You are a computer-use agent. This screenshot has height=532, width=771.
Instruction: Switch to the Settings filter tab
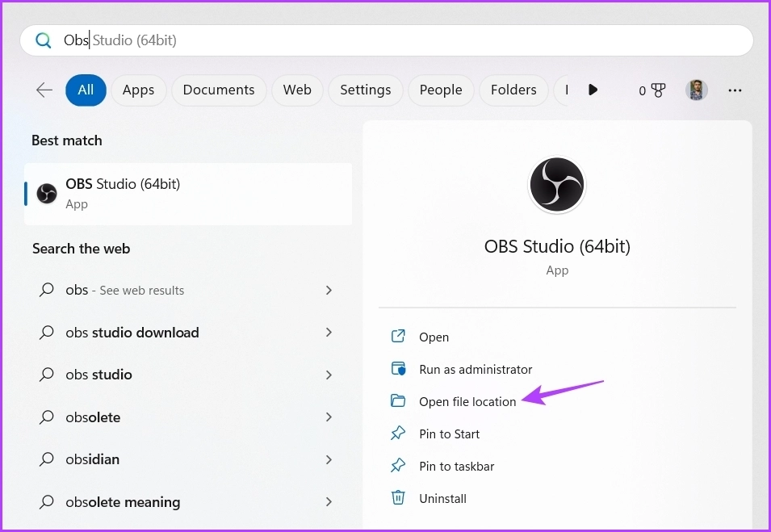[x=366, y=90]
